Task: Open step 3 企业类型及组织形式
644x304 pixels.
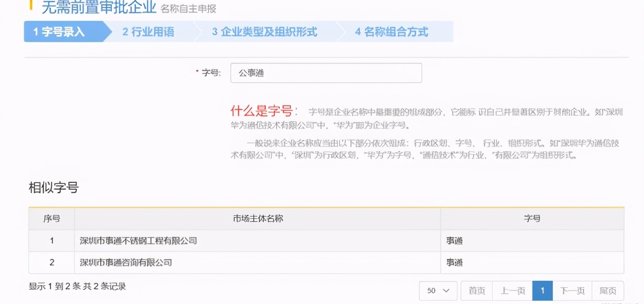Action: [265, 32]
